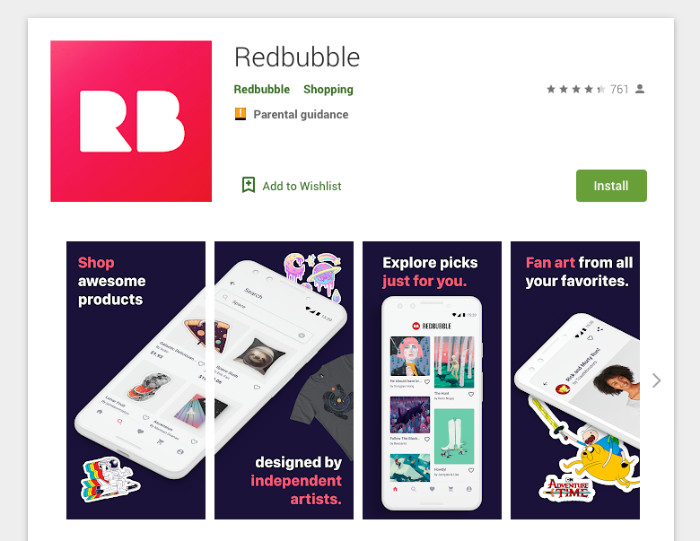Click the Redbubble app title heading
The height and width of the screenshot is (541, 700).
(297, 57)
